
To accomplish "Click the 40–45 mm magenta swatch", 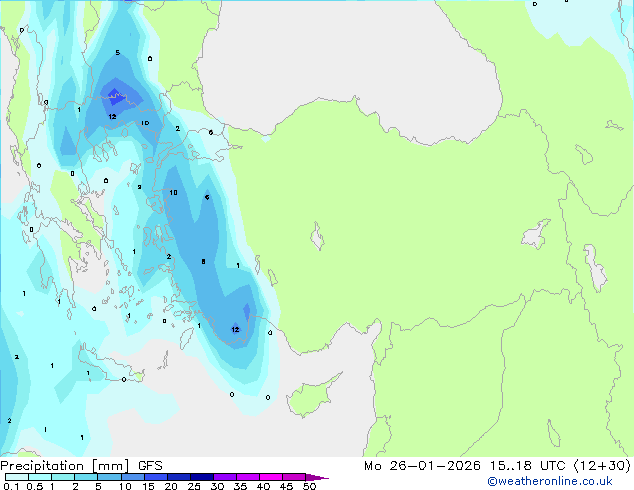I will click(x=271, y=477).
